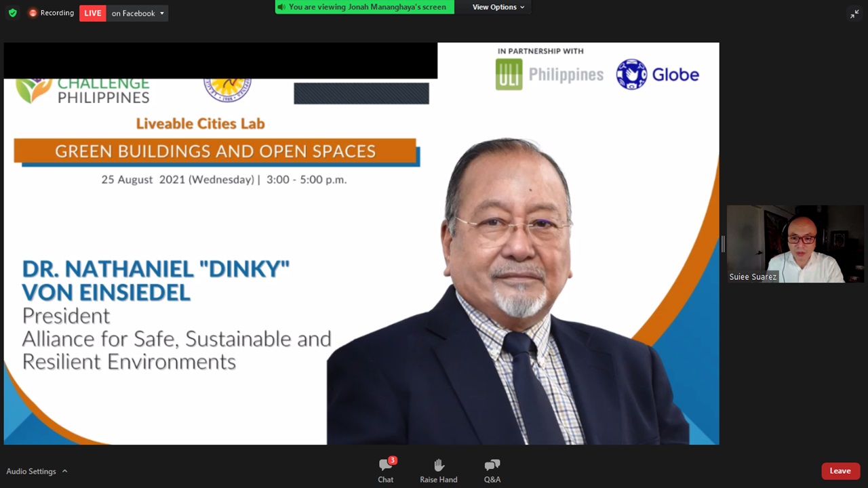
Task: Click the red Recording indicator
Action: pyautogui.click(x=52, y=13)
